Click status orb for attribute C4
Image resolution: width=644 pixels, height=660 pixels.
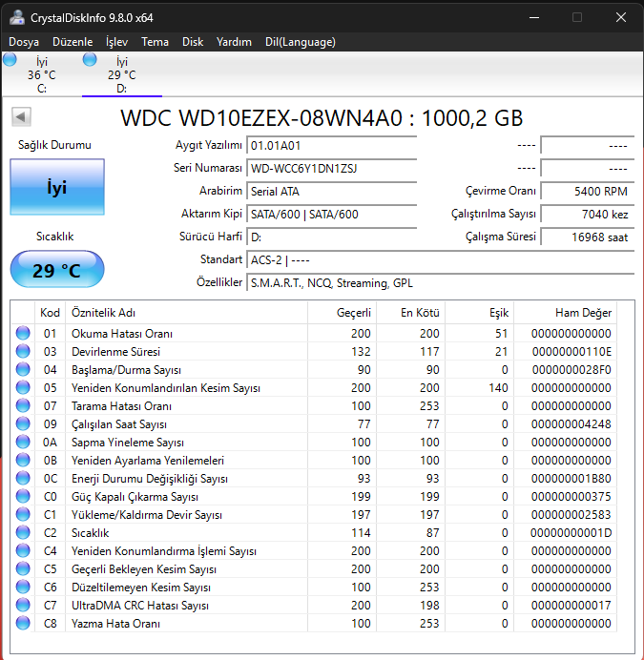coord(23,550)
